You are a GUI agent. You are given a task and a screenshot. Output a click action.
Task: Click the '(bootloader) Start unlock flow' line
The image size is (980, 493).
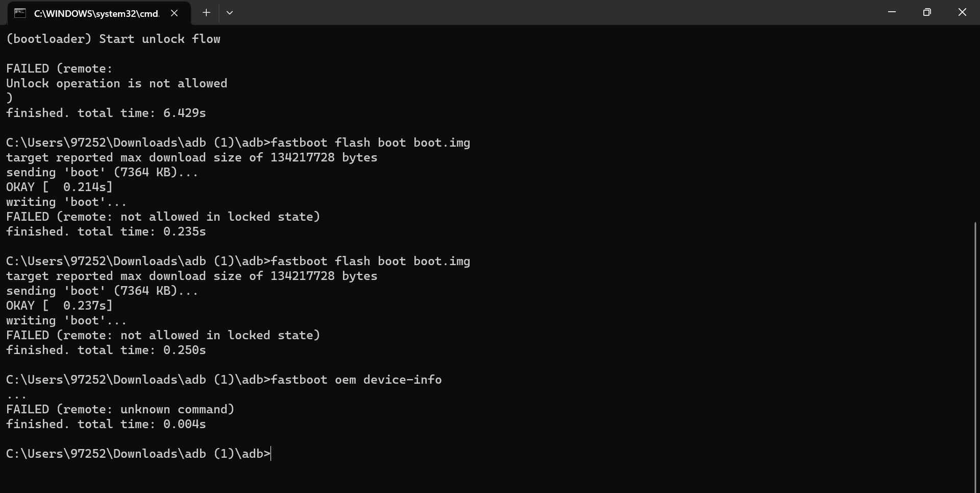tap(113, 39)
